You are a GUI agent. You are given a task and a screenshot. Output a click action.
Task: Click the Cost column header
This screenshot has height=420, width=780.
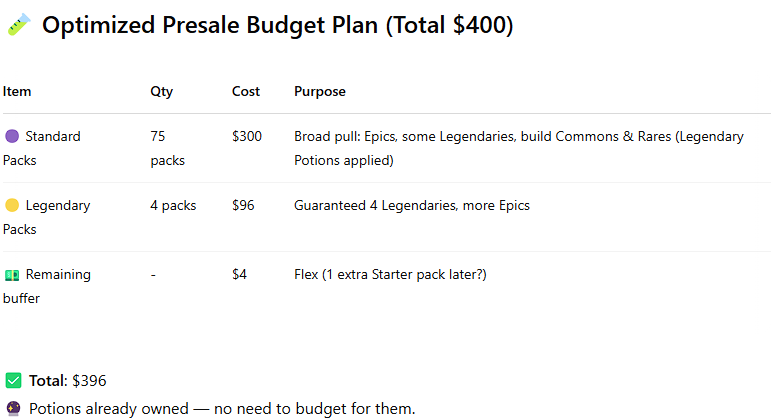246,92
